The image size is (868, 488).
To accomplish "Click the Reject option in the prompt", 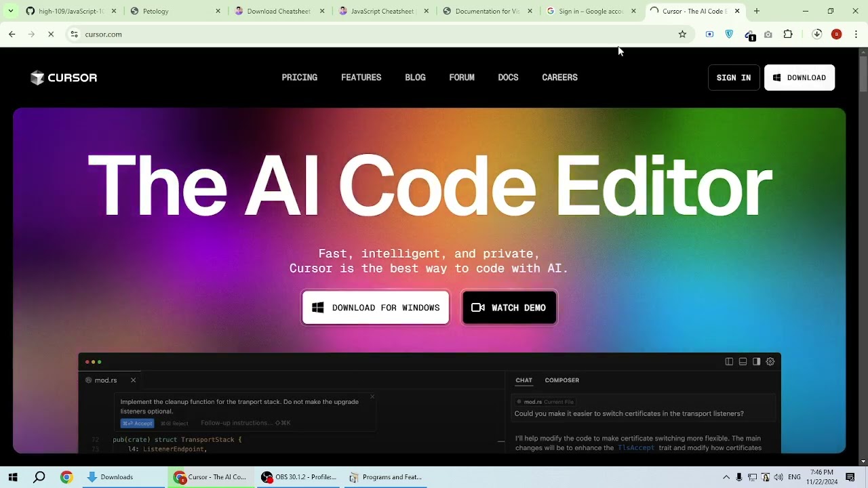I will tap(175, 423).
